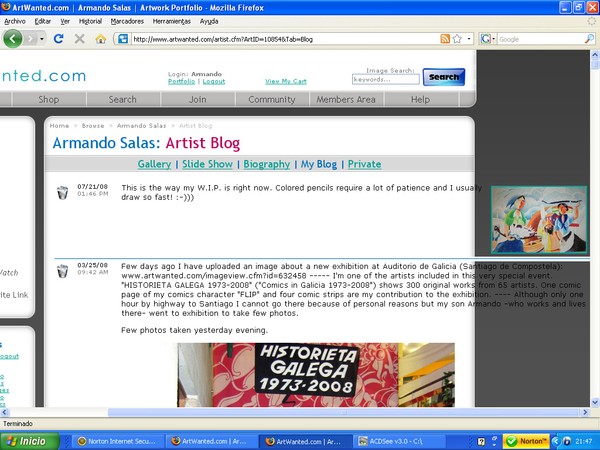Click the Home breadcrumb link
600x450 pixels.
[59, 126]
